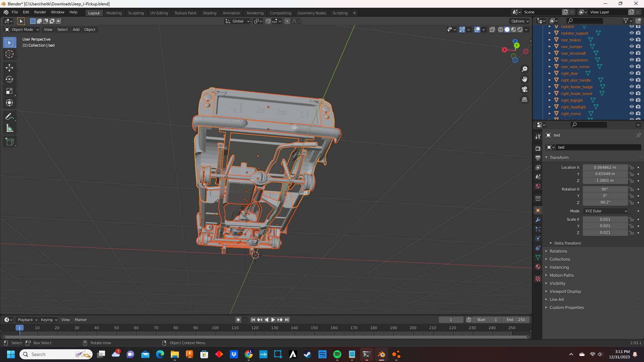This screenshot has height=362, width=644.
Task: Switch to the Sculpting workspace tab
Action: click(136, 13)
